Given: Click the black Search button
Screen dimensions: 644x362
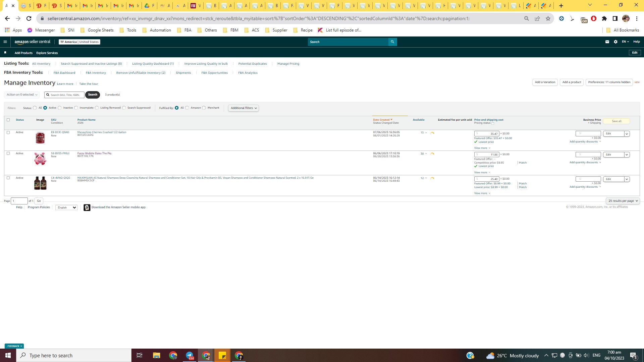Looking at the screenshot, I should pyautogui.click(x=93, y=95).
